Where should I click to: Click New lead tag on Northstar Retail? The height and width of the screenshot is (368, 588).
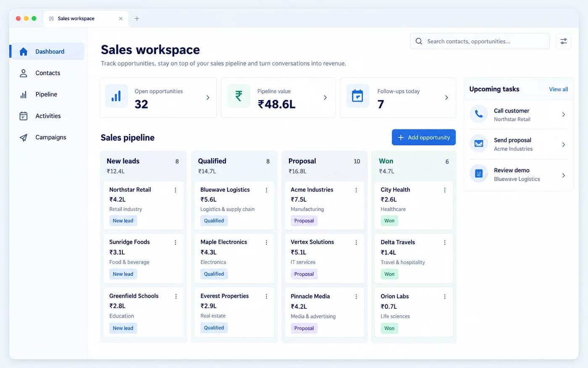[x=123, y=221]
